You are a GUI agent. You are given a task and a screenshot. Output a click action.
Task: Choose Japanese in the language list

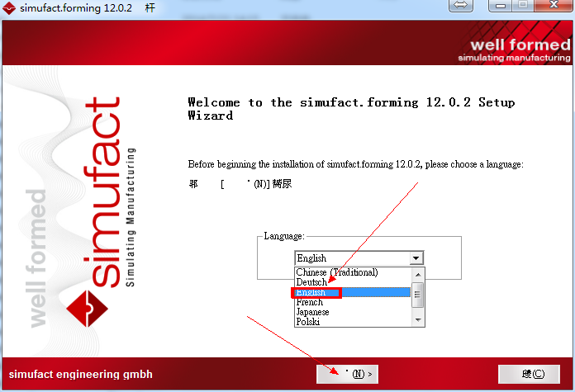pyautogui.click(x=353, y=312)
